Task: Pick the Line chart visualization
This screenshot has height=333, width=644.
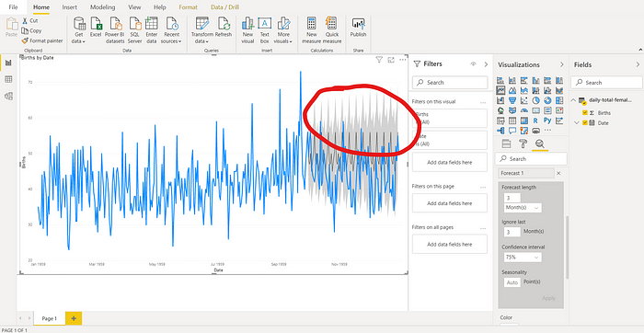Action: tap(500, 90)
